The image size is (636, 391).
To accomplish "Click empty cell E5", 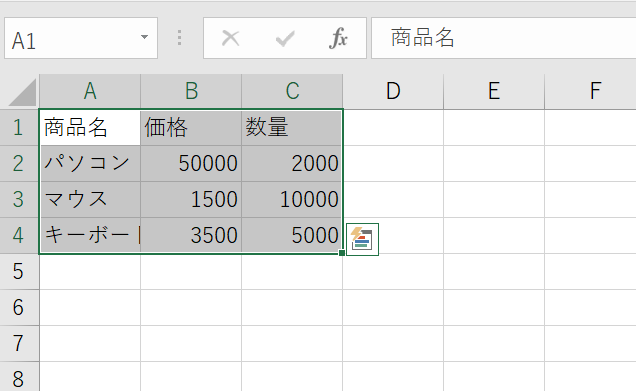I will click(x=494, y=272).
